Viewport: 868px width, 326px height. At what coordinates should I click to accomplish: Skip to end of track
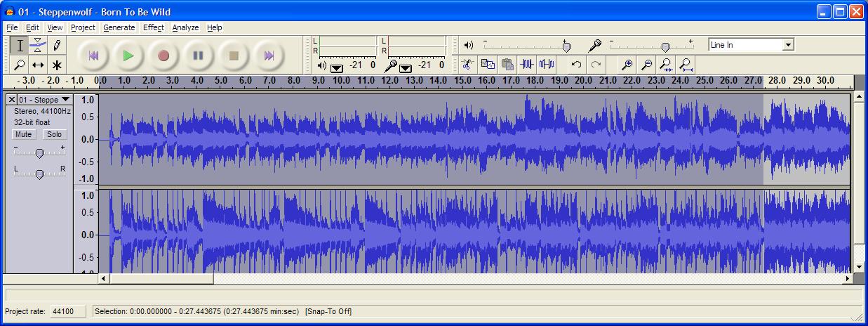(269, 56)
